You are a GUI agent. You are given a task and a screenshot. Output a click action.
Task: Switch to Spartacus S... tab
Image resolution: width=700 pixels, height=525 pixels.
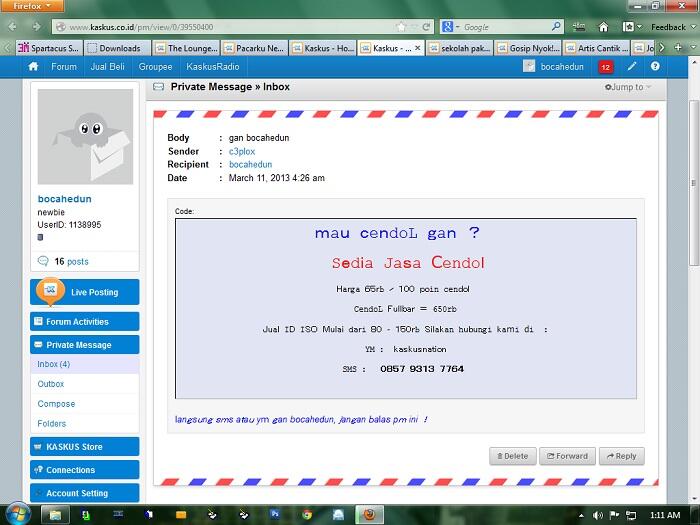click(x=49, y=48)
